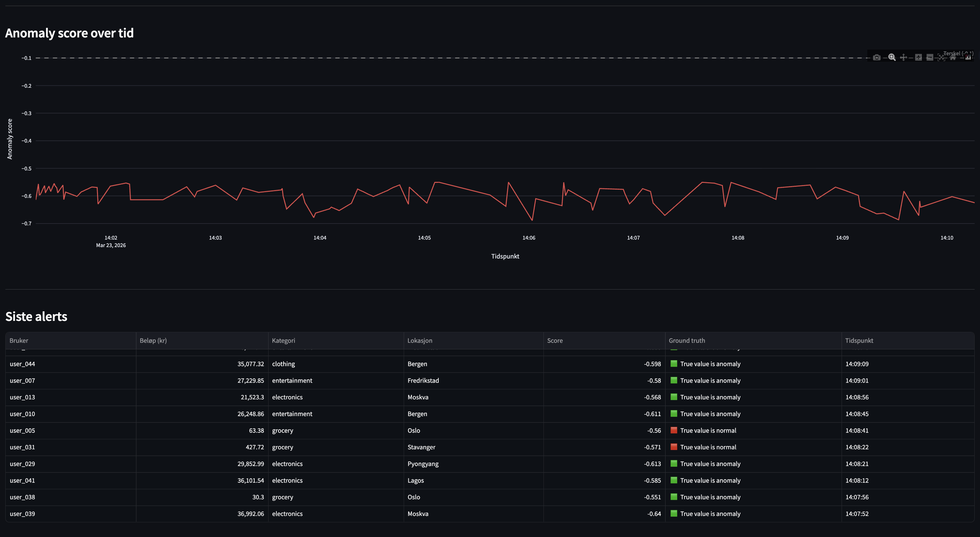
Task: Click the 14:09:09 timestamp cell
Action: [857, 364]
